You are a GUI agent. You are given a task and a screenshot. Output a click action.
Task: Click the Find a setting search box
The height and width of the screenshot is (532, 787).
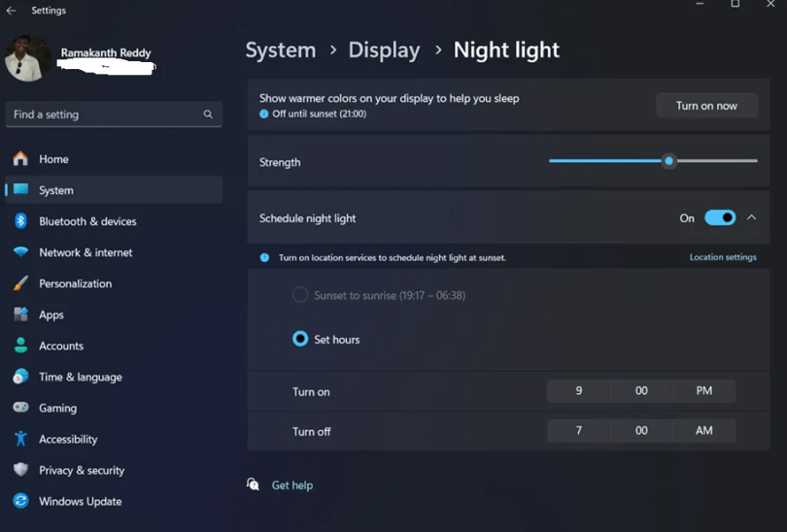click(x=114, y=115)
